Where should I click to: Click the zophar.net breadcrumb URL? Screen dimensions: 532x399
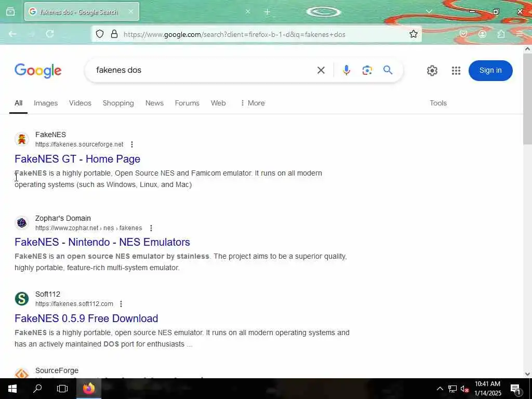point(88,228)
